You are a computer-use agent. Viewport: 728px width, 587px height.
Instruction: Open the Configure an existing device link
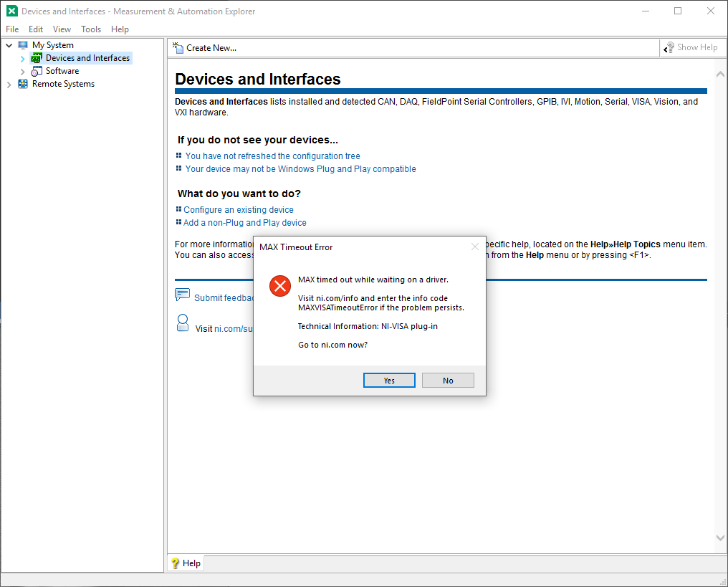point(239,210)
